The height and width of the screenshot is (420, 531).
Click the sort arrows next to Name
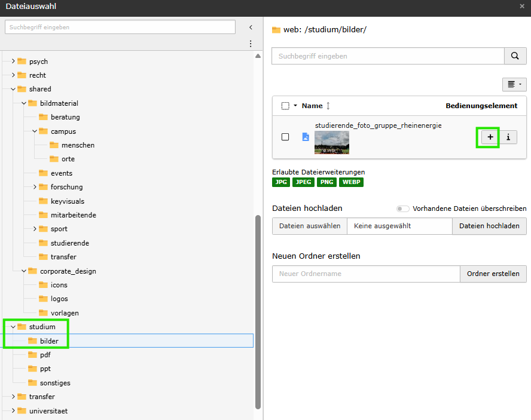328,106
